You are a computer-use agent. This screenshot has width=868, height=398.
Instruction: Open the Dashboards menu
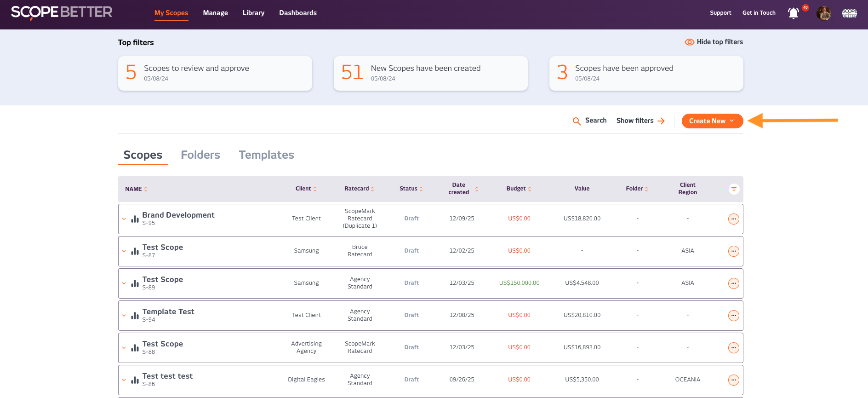coord(297,13)
